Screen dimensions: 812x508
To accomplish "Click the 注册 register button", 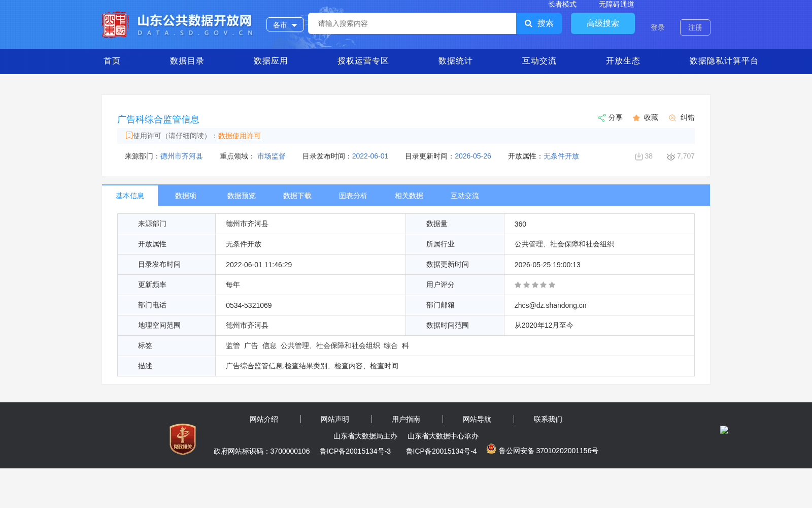I will click(x=695, y=27).
